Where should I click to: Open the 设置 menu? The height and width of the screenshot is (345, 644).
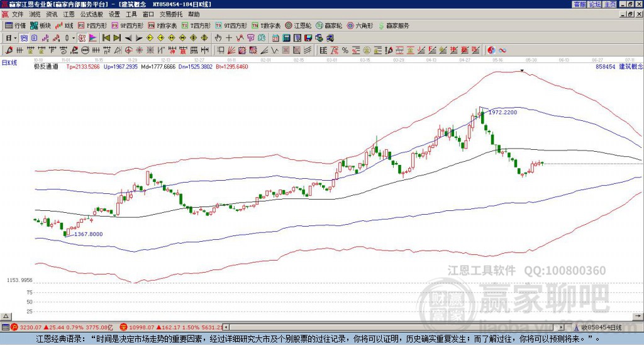tap(114, 14)
